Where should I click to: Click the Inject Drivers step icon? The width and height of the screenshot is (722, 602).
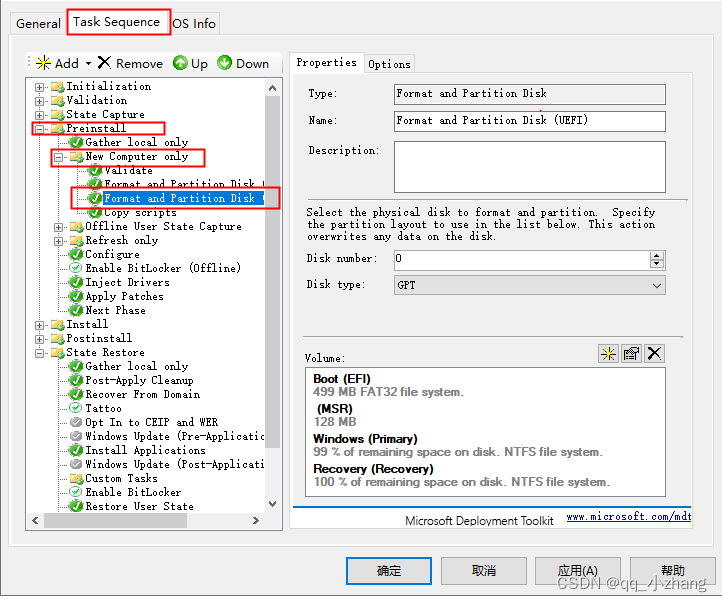tap(76, 282)
